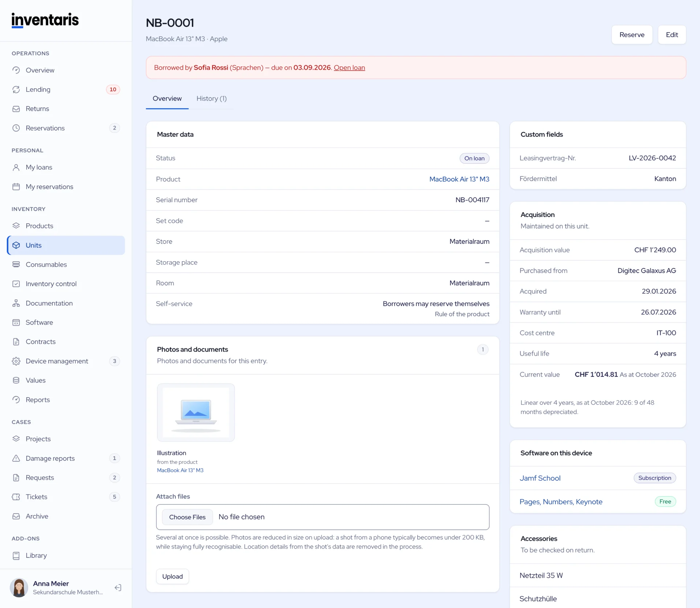
Task: Select the Overview tab
Action: (167, 98)
